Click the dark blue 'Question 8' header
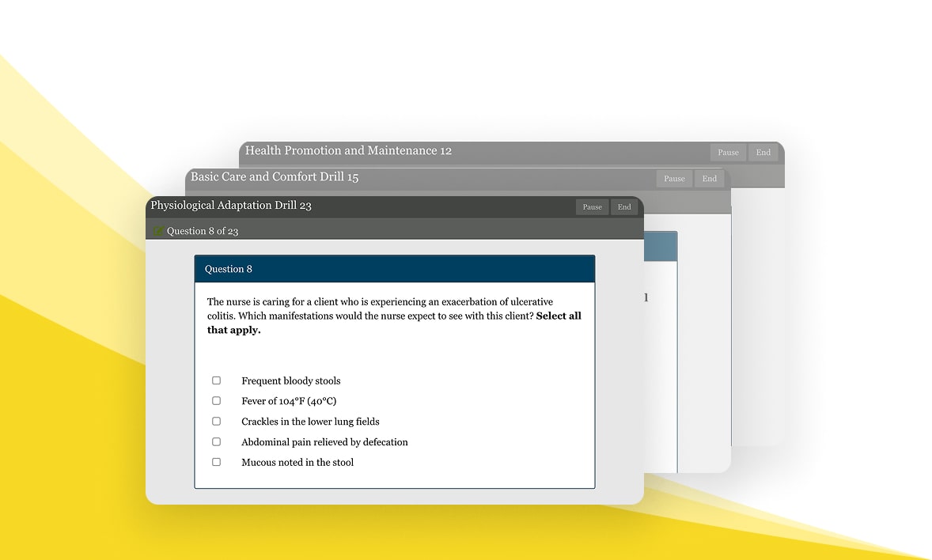This screenshot has width=932, height=560. pyautogui.click(x=394, y=269)
